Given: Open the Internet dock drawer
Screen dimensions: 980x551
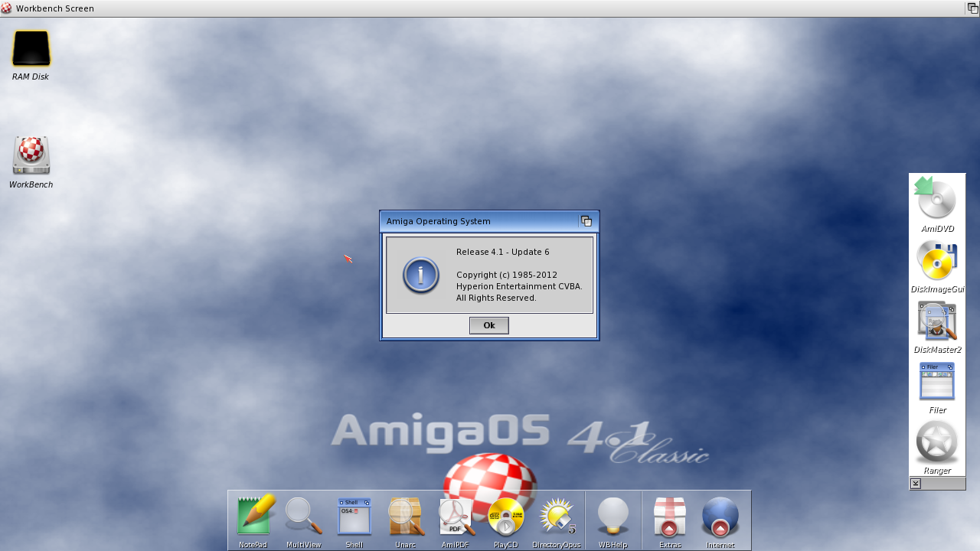Looking at the screenshot, I should tap(720, 517).
